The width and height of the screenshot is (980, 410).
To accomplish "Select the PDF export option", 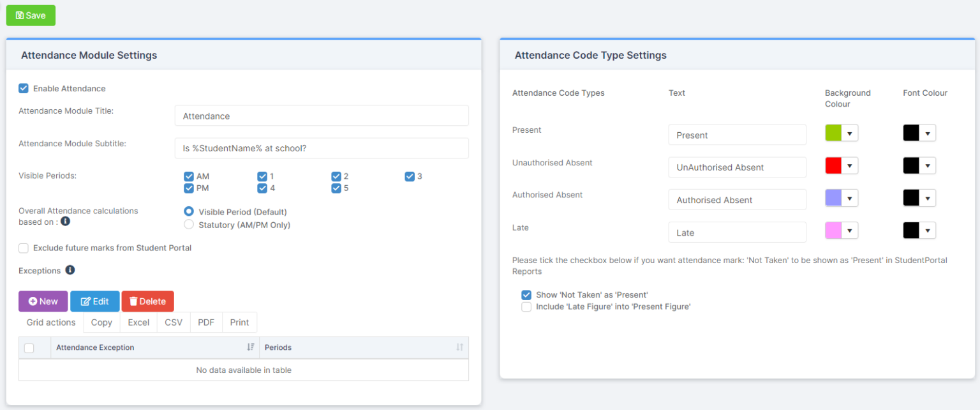I will (205, 322).
